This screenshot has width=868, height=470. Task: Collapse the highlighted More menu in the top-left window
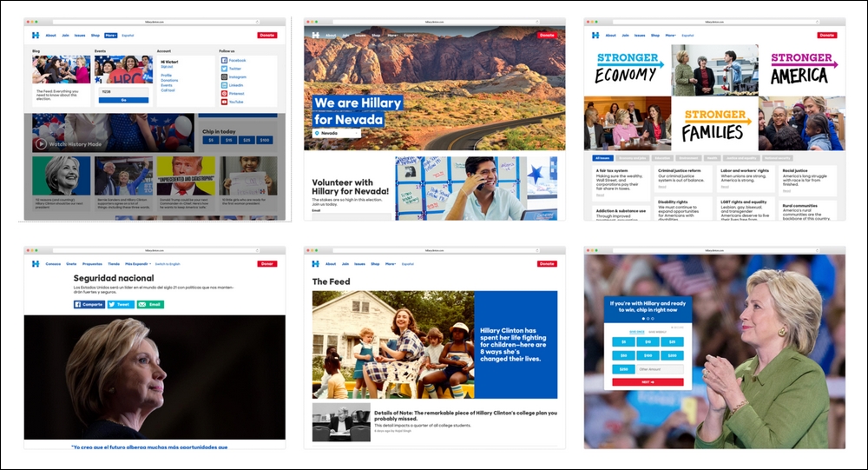(111, 35)
